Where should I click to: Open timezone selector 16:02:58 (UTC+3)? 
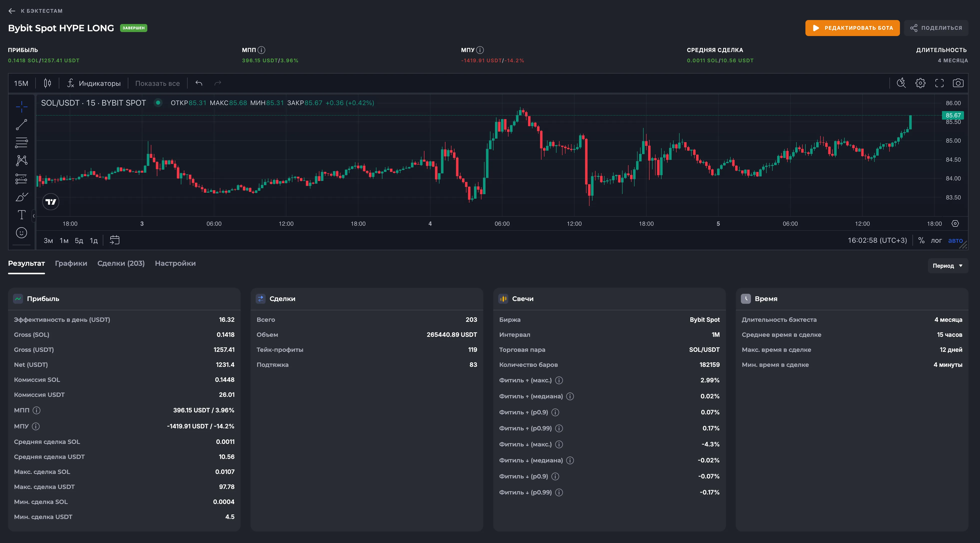click(877, 240)
